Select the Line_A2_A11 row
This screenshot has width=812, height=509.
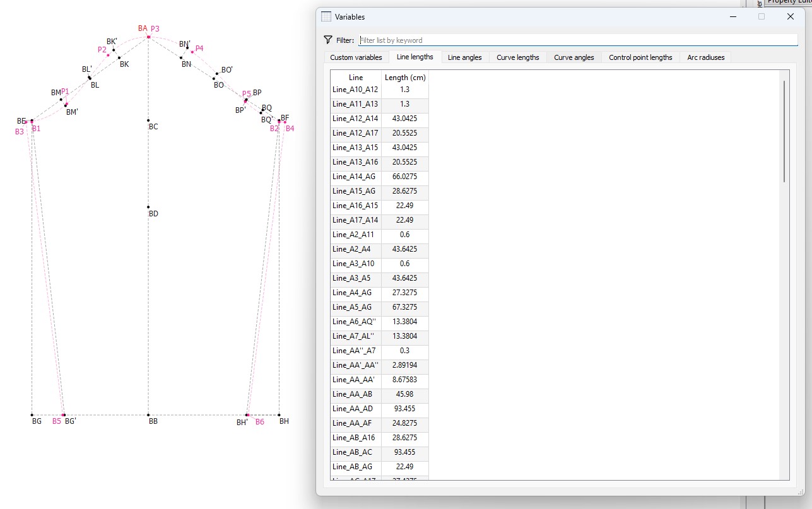pyautogui.click(x=379, y=235)
